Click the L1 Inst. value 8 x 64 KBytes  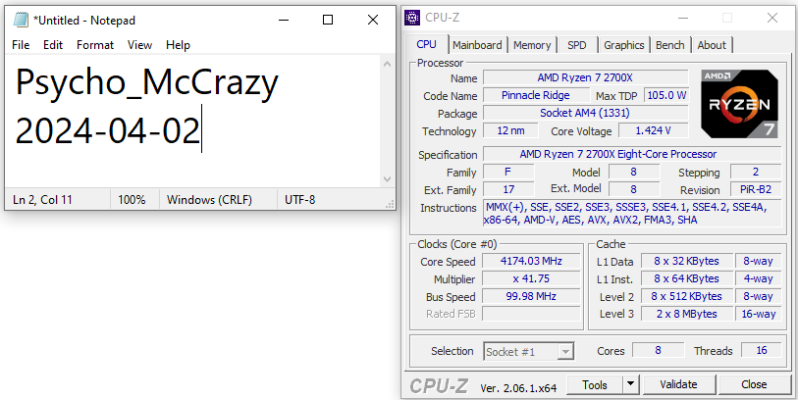tap(687, 279)
